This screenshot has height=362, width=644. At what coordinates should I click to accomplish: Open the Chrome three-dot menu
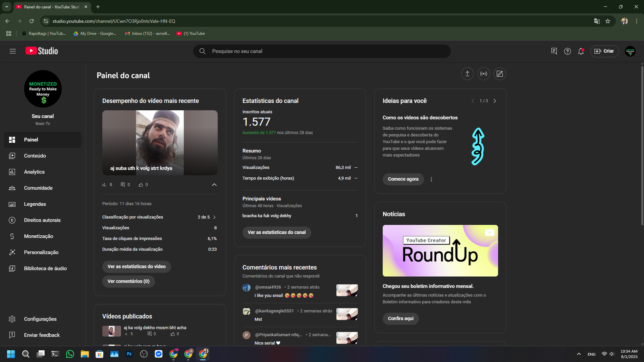click(x=636, y=21)
